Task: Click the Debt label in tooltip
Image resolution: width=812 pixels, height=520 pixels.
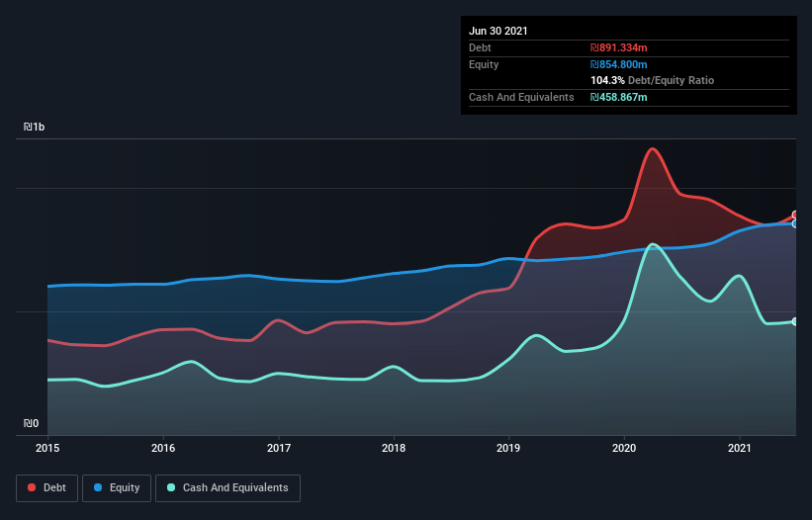Action: tap(480, 47)
